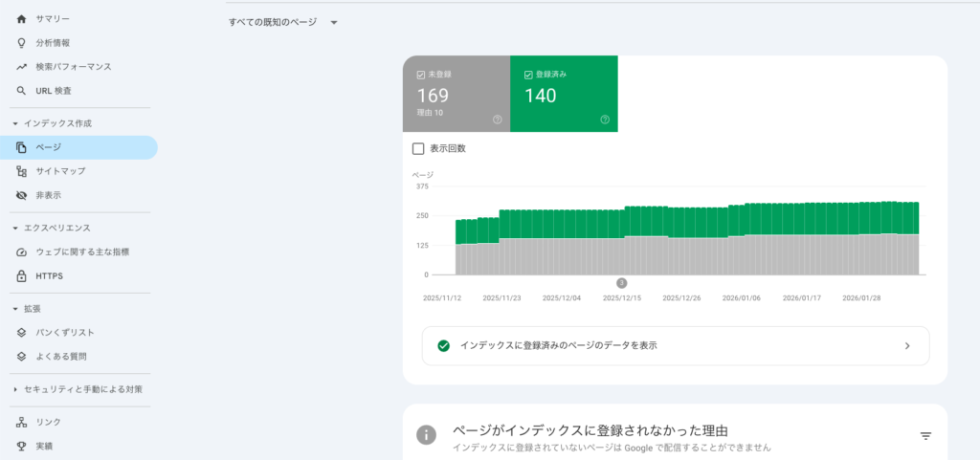The height and width of the screenshot is (460, 980).
Task: Collapse the 拡張 section
Action: point(15,309)
